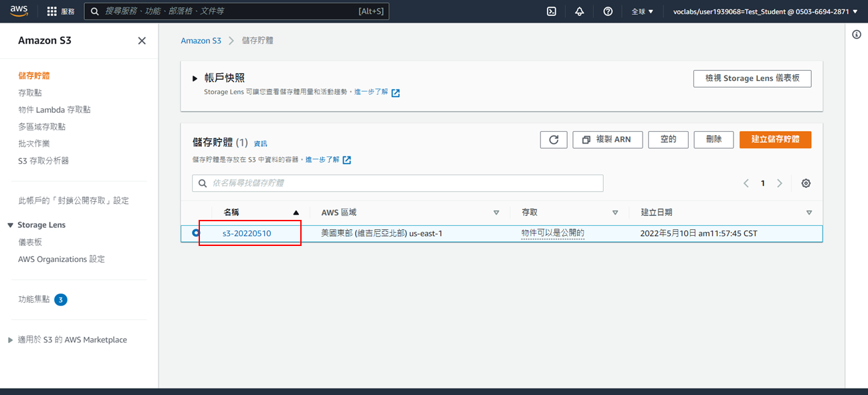Sort by access column arrow
868x395 pixels.
click(x=615, y=213)
